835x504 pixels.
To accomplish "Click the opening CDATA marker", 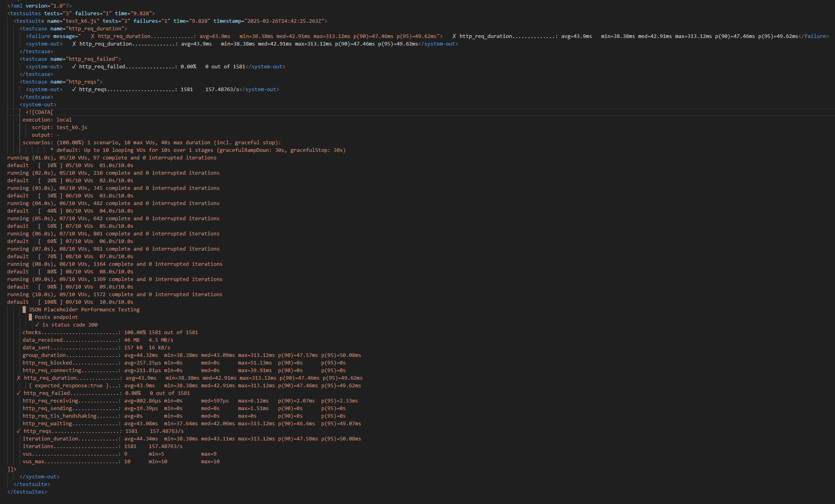I will point(39,112).
